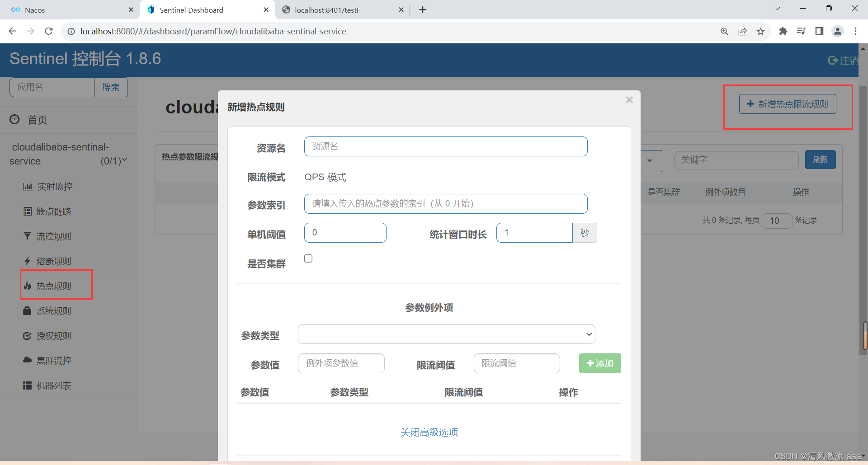Click the browser back arrow
The image size is (868, 465).
[x=13, y=31]
